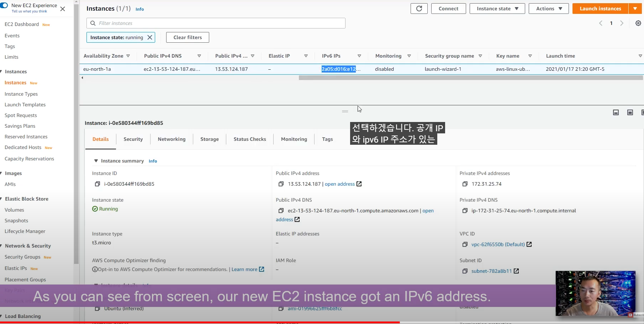Click the panel resize handle above instance details
Viewport: 644px width, 324px height.
pyautogui.click(x=345, y=111)
